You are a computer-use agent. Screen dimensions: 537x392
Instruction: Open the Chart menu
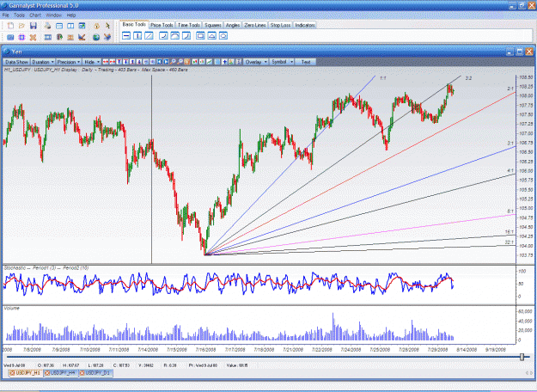35,15
